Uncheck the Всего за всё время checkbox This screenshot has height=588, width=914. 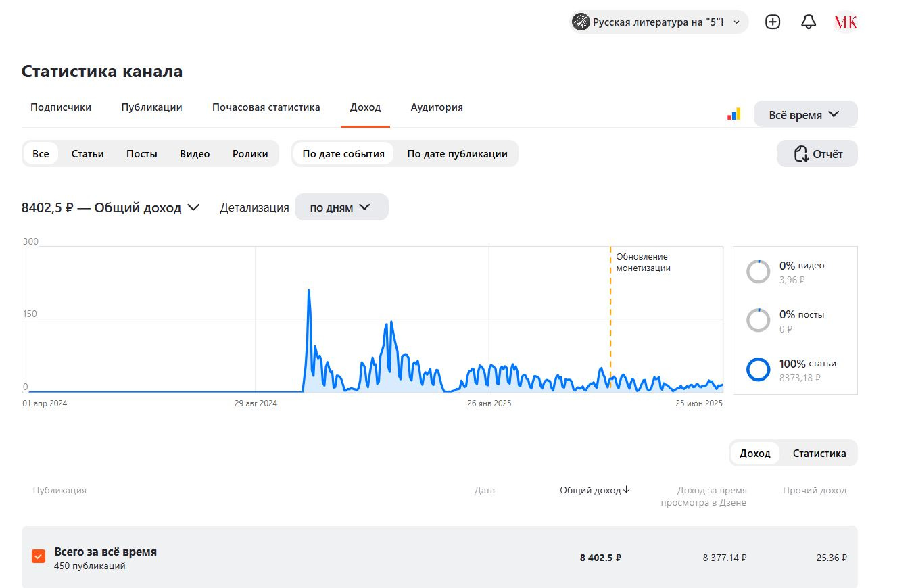pos(39,556)
